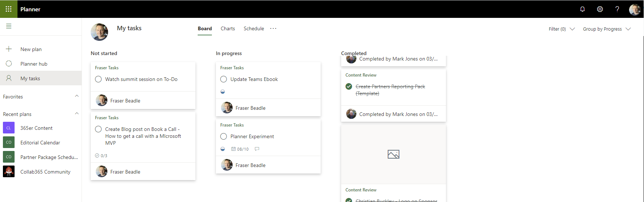Open the Collab365 Community plan logo
The width and height of the screenshot is (644, 202).
click(x=9, y=171)
